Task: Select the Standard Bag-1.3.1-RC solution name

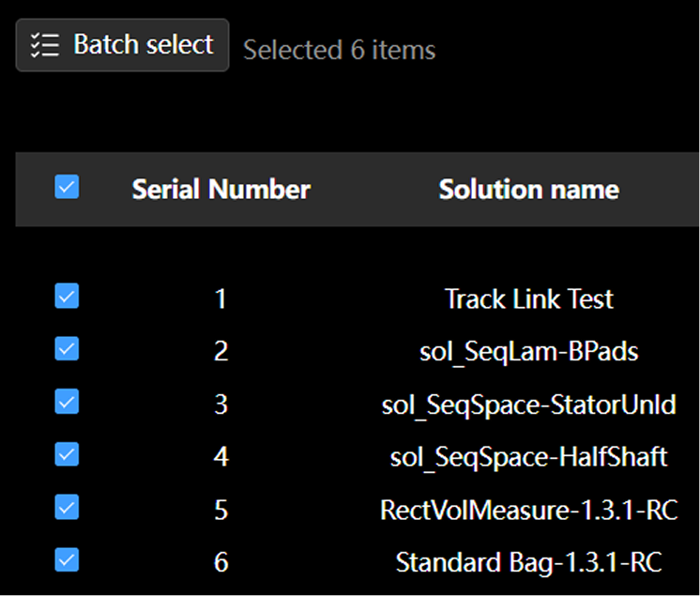Action: 528,562
